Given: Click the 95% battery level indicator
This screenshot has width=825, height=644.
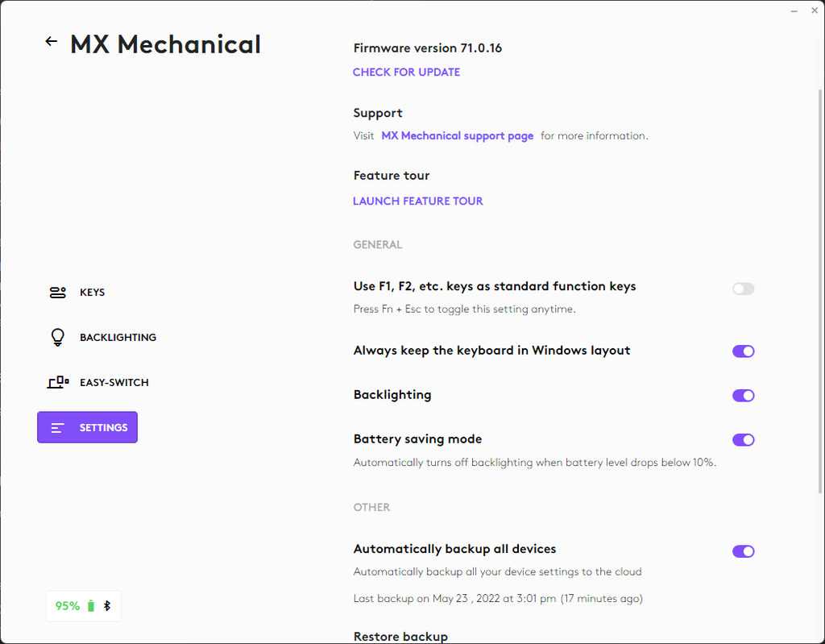Looking at the screenshot, I should [68, 606].
